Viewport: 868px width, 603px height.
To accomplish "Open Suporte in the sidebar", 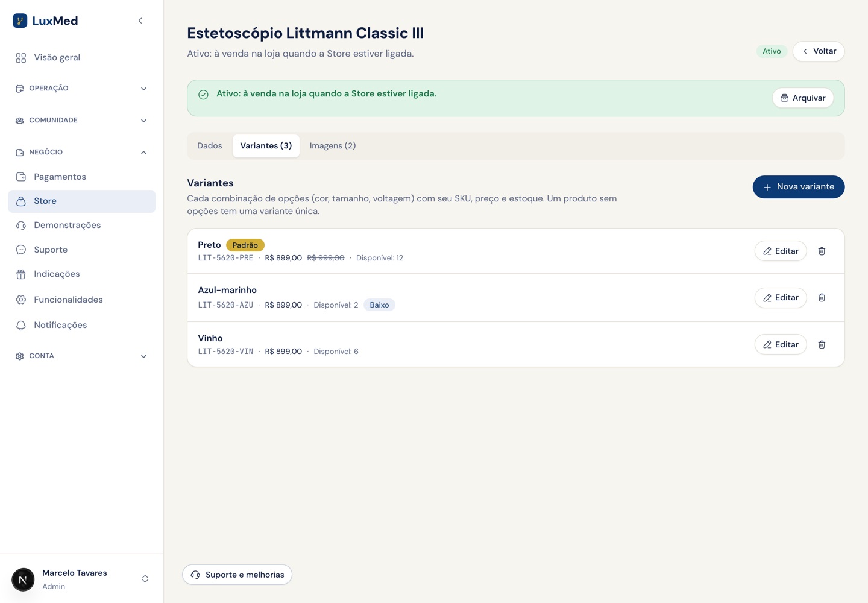I will tap(82, 250).
